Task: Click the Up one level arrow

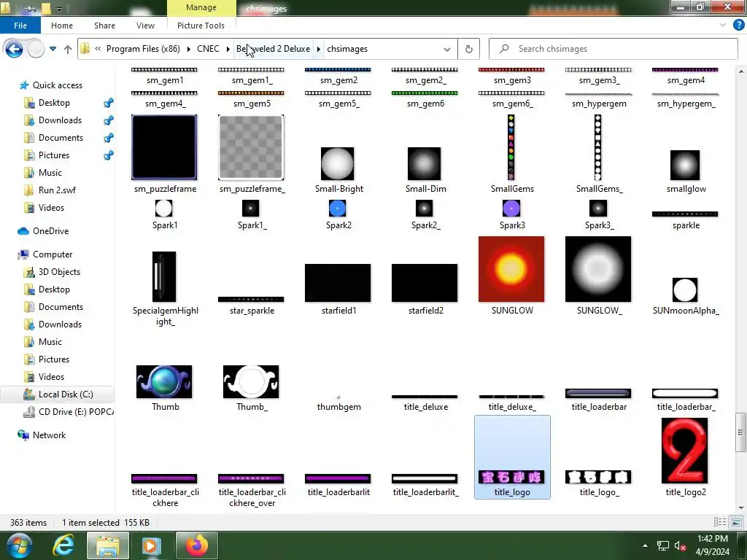Action: click(68, 49)
